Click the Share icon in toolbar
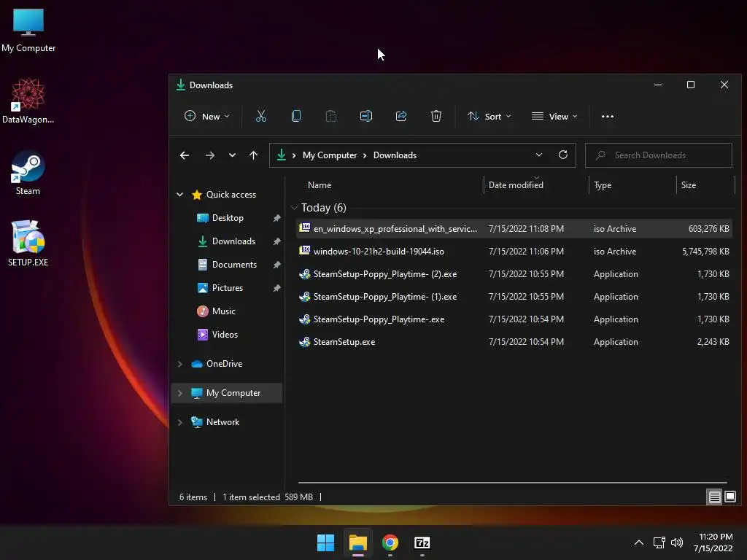The width and height of the screenshot is (747, 560). 401,116
